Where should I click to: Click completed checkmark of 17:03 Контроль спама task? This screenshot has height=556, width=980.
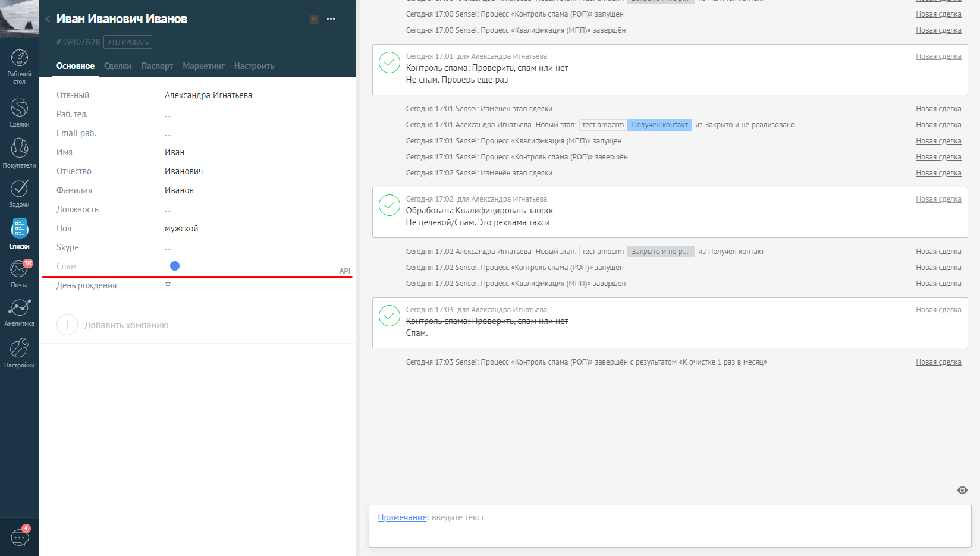coord(390,316)
